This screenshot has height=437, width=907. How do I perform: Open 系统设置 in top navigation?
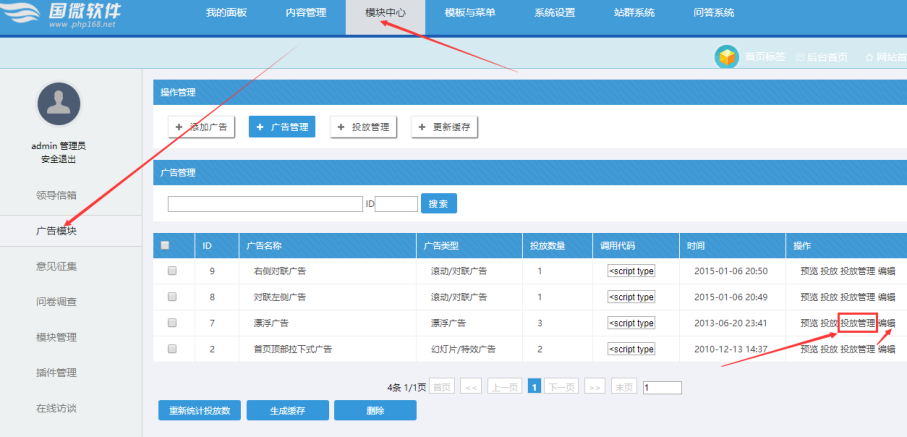click(x=554, y=13)
